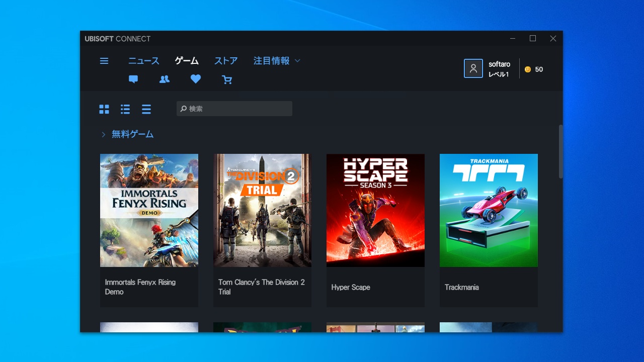Focus the 検索 search field

point(234,109)
